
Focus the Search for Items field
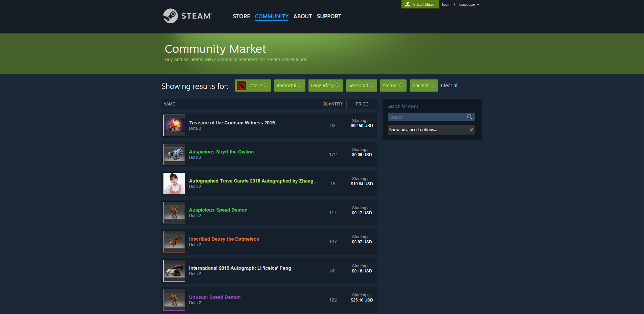427,117
